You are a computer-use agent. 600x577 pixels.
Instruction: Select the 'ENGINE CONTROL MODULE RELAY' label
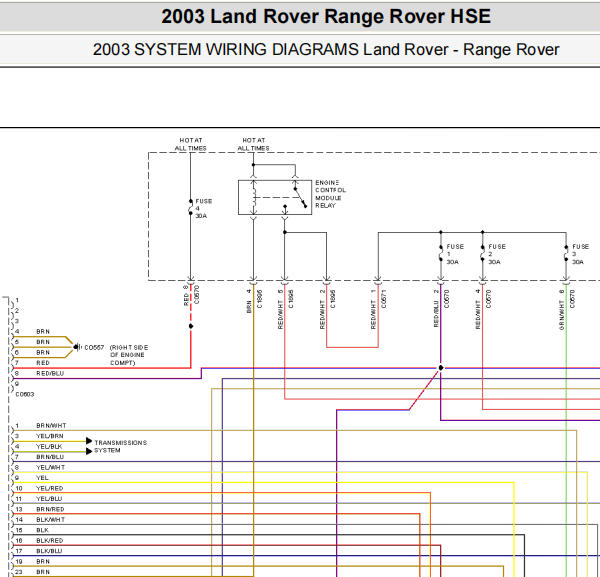(x=330, y=194)
